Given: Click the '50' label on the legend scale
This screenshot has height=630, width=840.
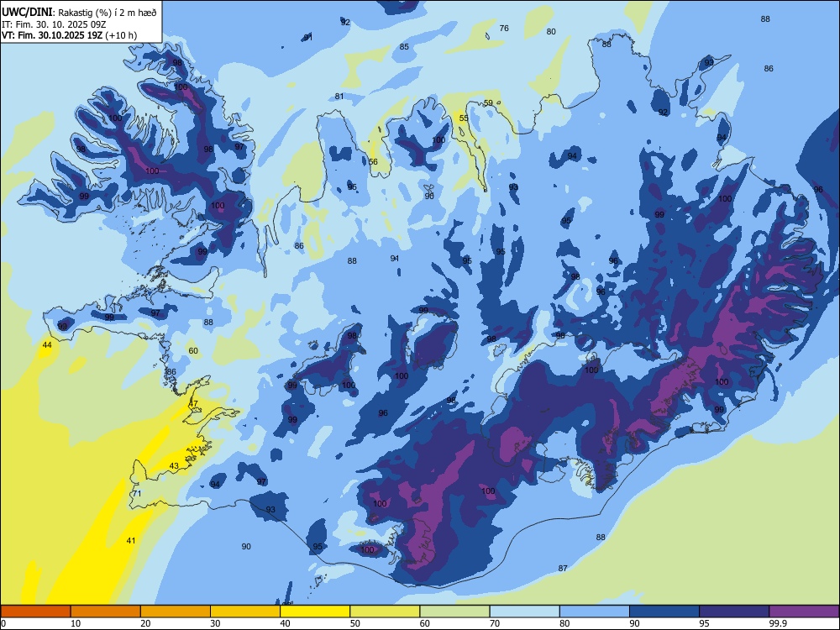Looking at the screenshot, I should pos(354,623).
